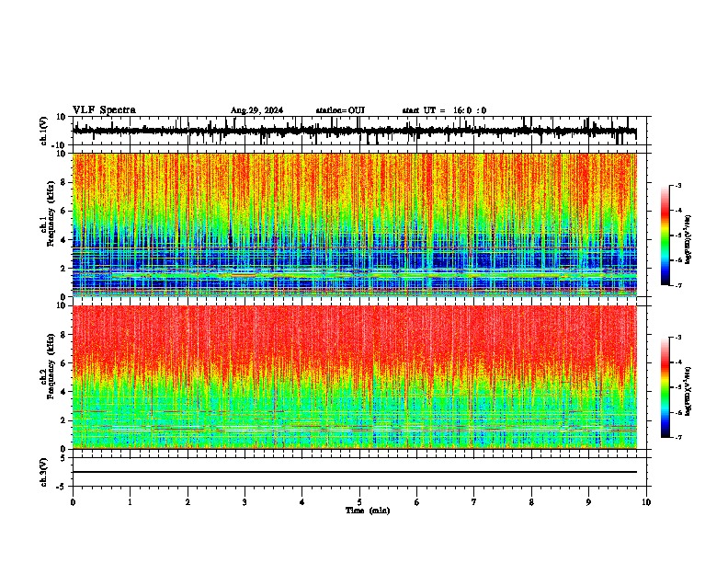Click the 5 tick label on time axis
Image resolution: width=728 pixels, height=563 pixels.
pyautogui.click(x=359, y=502)
